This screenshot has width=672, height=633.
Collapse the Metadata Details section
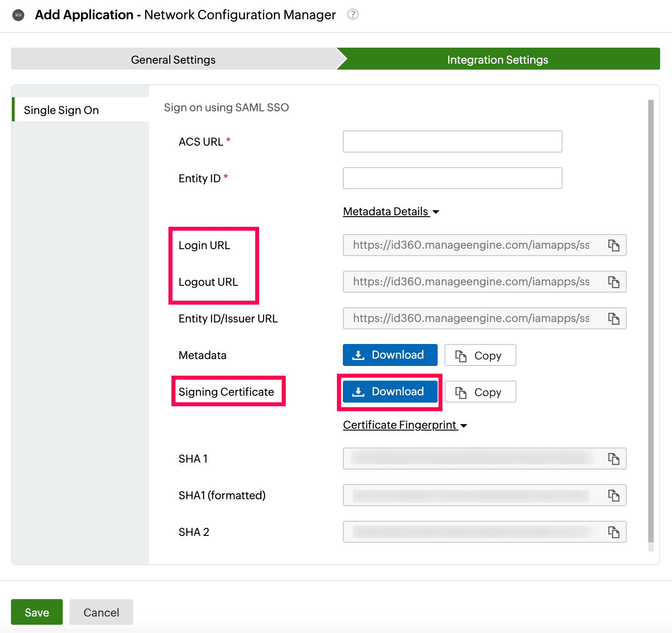click(391, 212)
